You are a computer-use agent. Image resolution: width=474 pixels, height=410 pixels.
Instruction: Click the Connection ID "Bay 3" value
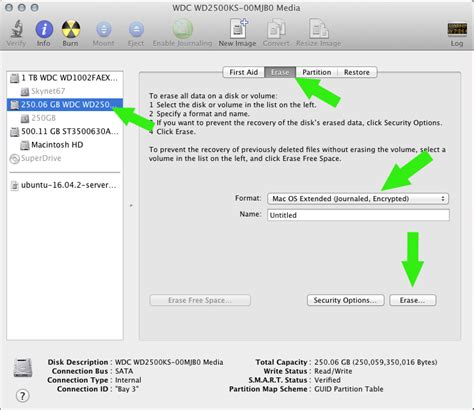[x=127, y=389]
